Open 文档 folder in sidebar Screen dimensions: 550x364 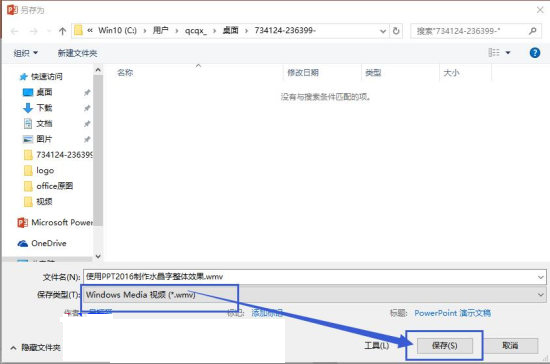click(44, 123)
